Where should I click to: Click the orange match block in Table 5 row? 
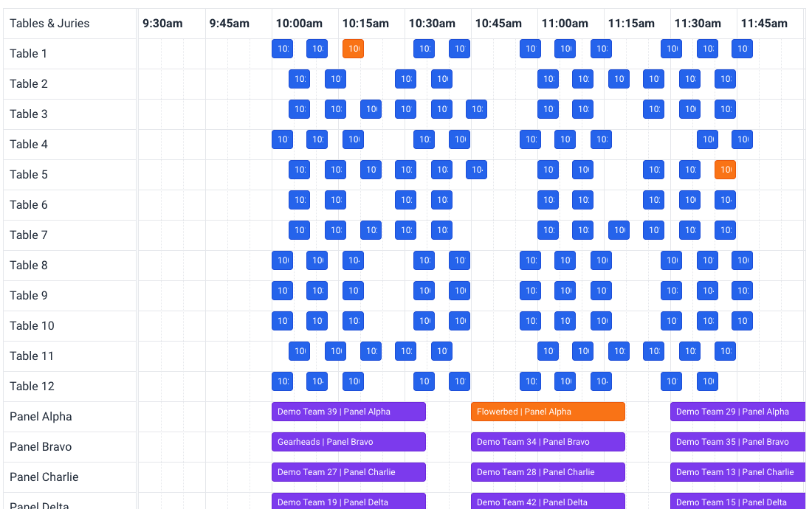725,170
